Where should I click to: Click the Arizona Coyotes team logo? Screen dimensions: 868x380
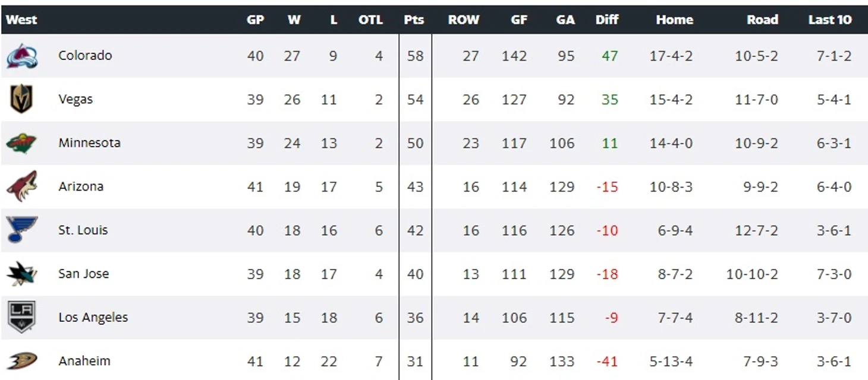coord(22,186)
